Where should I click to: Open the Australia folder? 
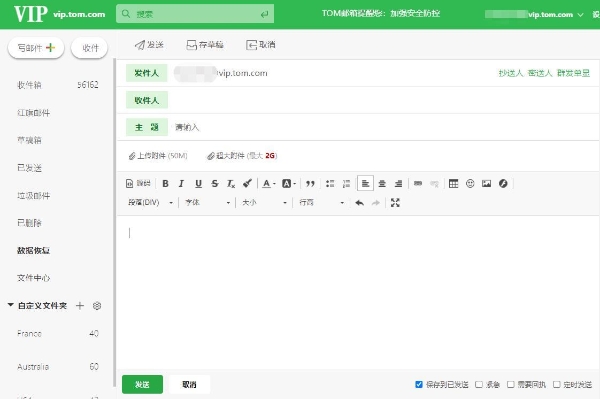pos(57,367)
